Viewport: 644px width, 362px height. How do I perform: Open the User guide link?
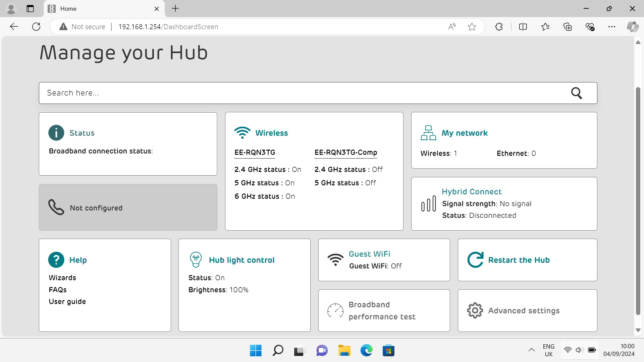click(x=67, y=301)
